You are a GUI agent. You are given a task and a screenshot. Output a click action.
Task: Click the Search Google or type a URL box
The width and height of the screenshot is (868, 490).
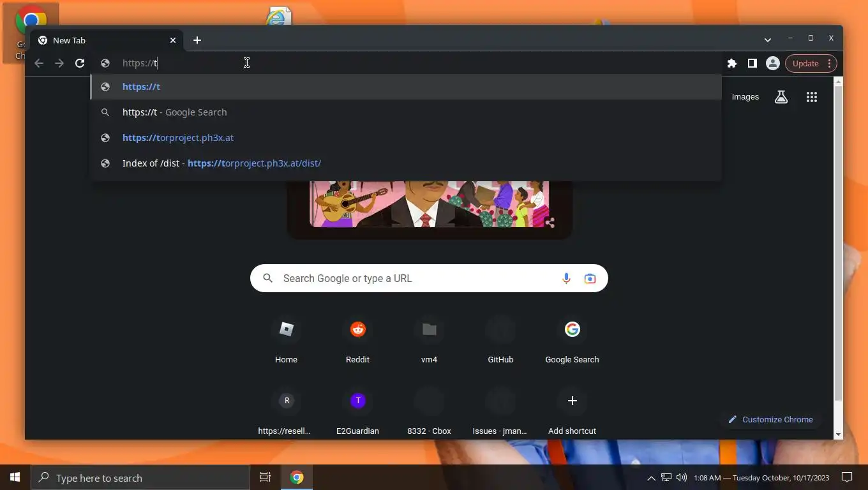[x=429, y=278]
